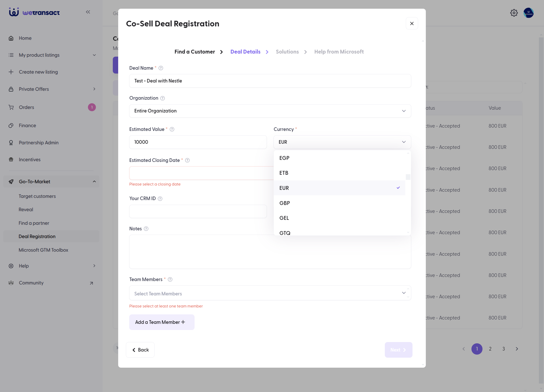Click the Community external link arrow
The image size is (544, 392).
[x=91, y=283]
